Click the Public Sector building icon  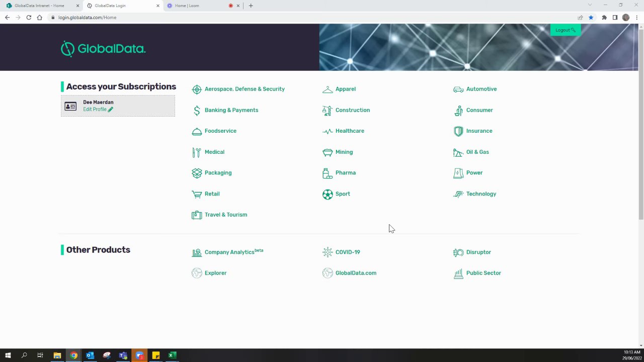(458, 274)
